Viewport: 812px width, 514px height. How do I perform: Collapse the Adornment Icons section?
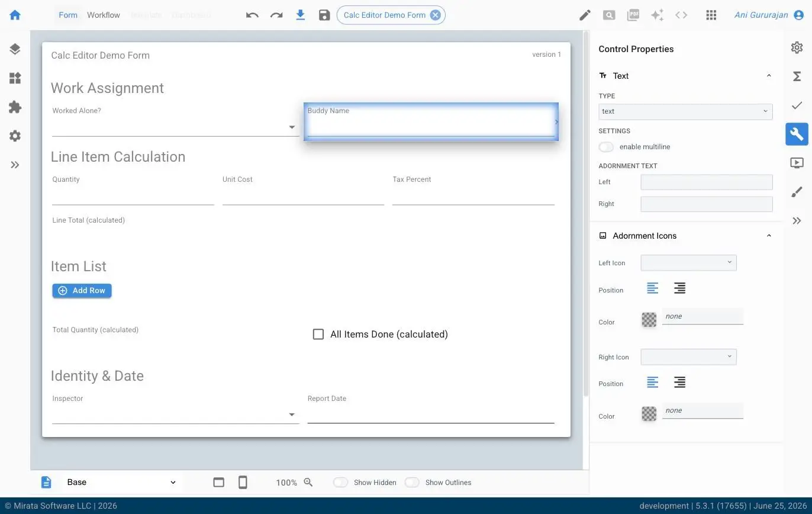pyautogui.click(x=769, y=236)
